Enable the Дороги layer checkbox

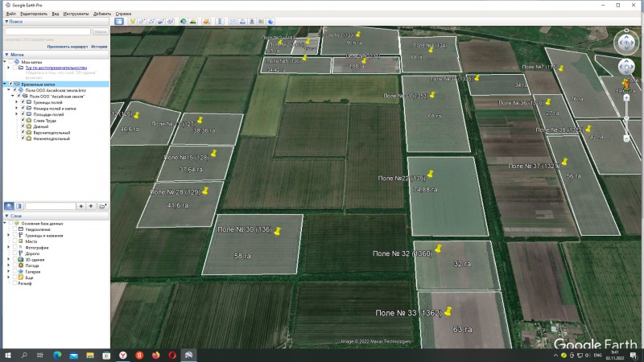[x=14, y=253]
